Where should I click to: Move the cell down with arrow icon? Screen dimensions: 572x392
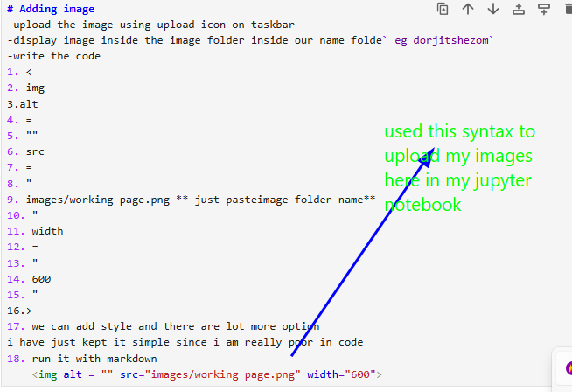coord(493,9)
